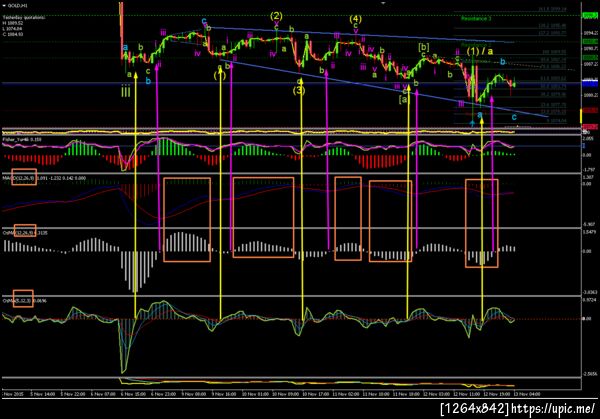Viewport: 600px width, 419px height.
Task: Select the '(1) / a' wave label
Action: point(480,51)
